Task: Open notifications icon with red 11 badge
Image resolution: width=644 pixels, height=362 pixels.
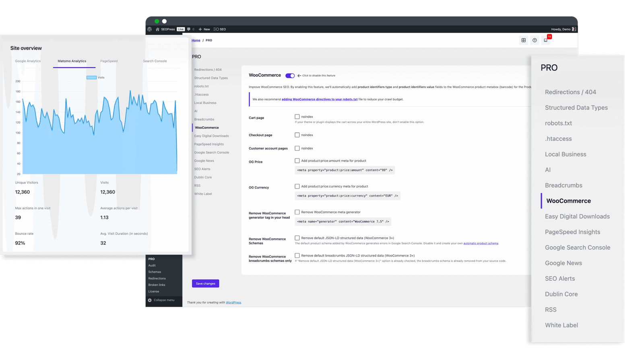Action: [546, 40]
